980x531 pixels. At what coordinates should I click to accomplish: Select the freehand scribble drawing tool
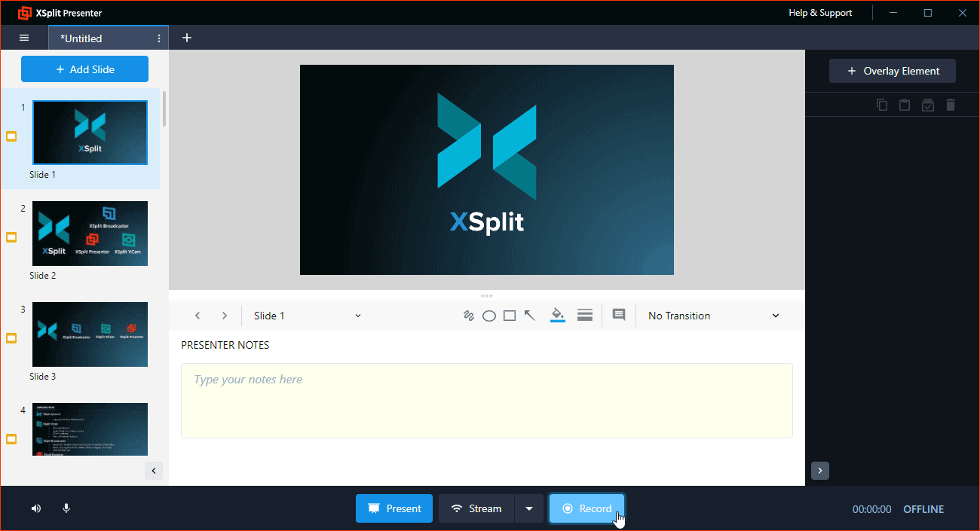point(468,316)
